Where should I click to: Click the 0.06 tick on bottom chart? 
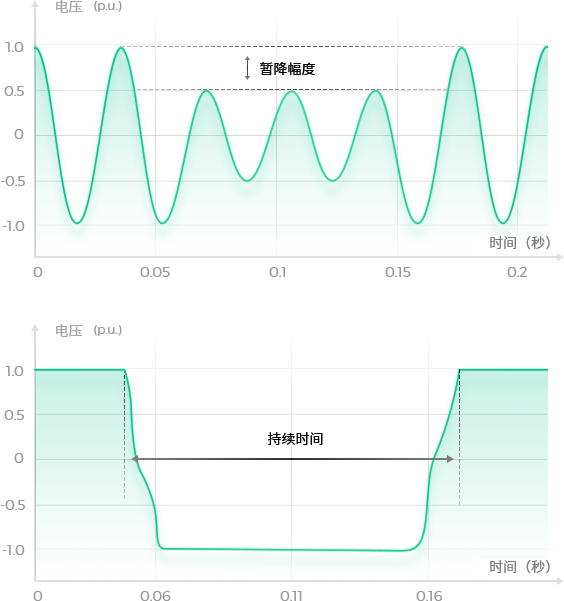[155, 595]
